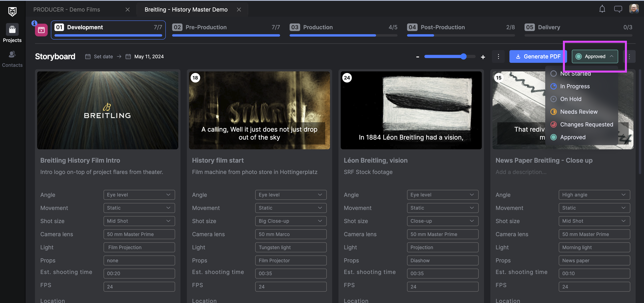Screen dimensions: 644x303
Task: Click the app logo in the sidebar
Action: (x=12, y=12)
